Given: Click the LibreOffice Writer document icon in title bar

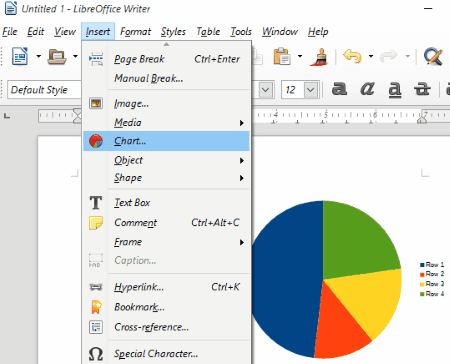Looking at the screenshot, I should pos(11,8).
